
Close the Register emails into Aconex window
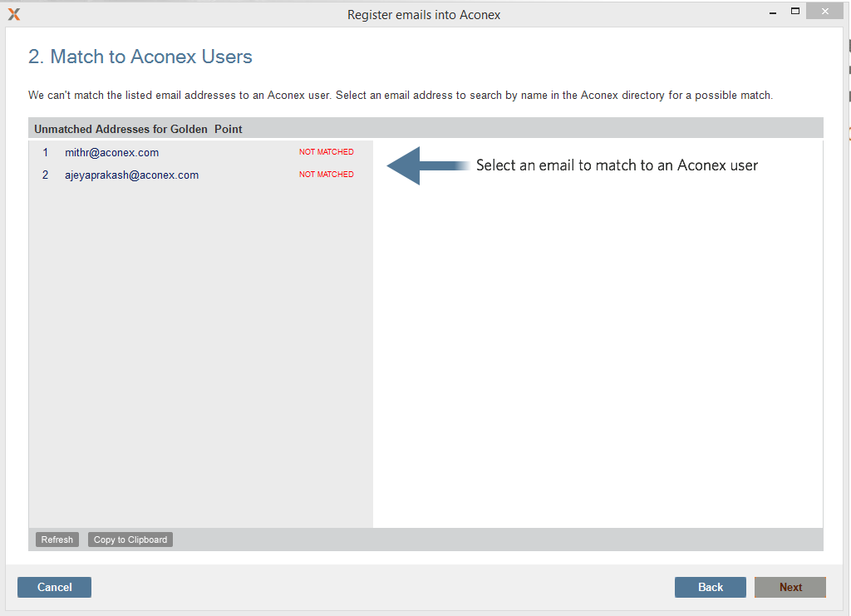point(824,11)
